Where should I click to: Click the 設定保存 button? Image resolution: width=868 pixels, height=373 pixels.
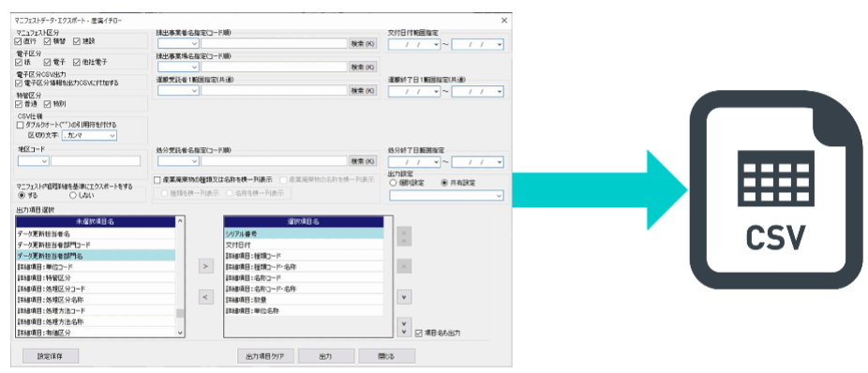(51, 356)
